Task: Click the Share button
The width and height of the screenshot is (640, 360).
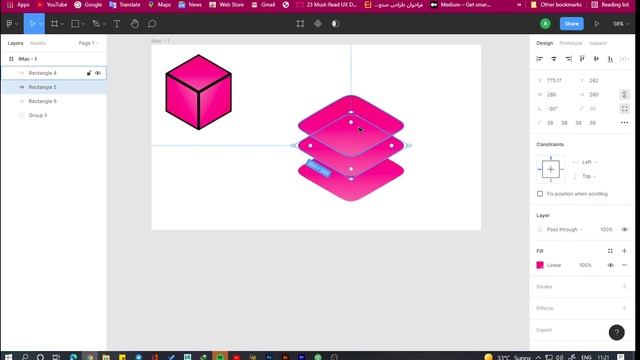Action: pyautogui.click(x=571, y=24)
